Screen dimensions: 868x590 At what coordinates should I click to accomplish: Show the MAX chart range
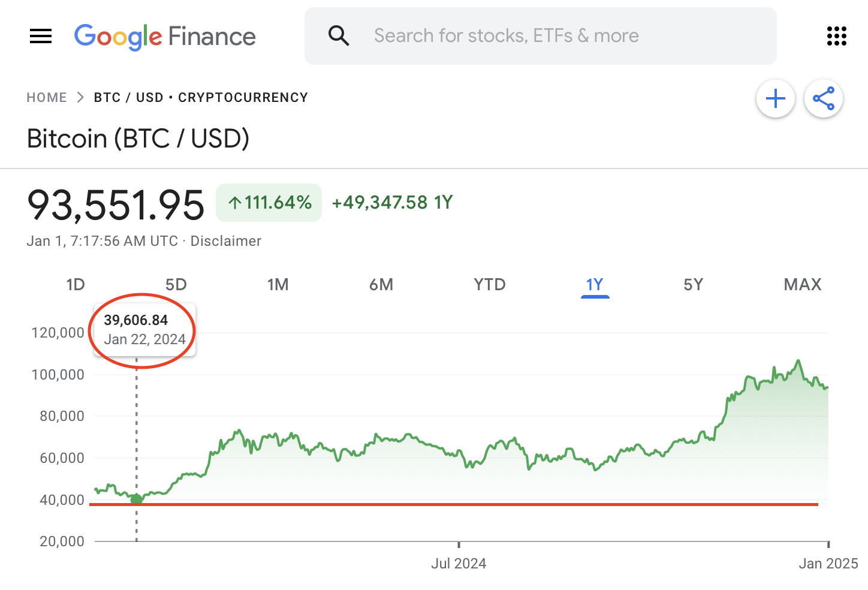(803, 284)
